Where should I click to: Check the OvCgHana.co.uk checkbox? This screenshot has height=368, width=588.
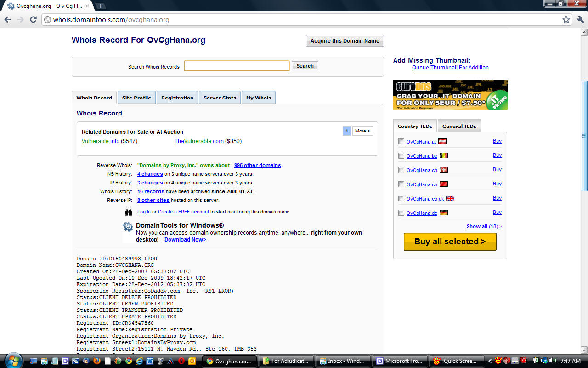click(401, 199)
